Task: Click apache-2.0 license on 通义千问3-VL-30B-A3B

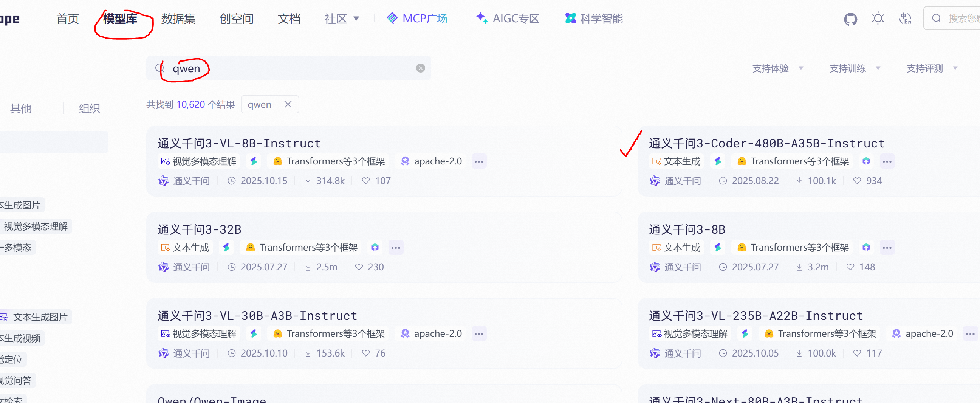Action: 431,334
